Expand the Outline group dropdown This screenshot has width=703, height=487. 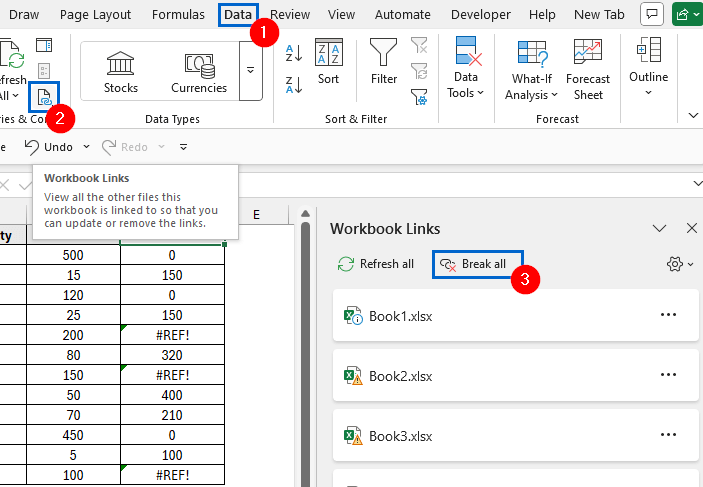pyautogui.click(x=648, y=68)
